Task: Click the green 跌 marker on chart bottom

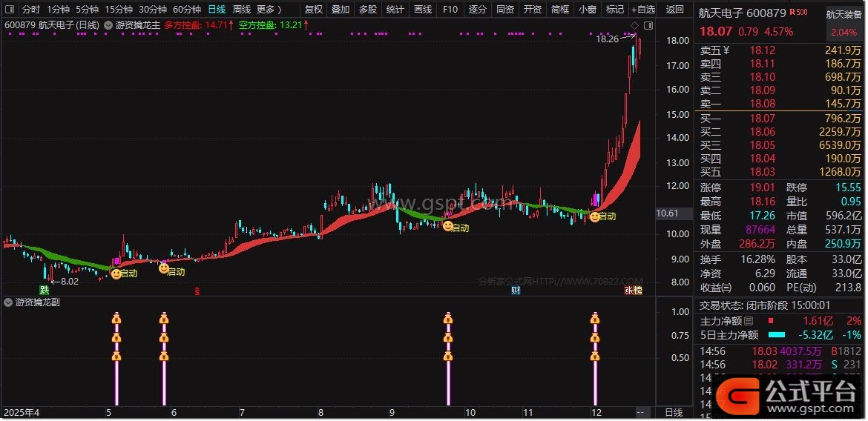Action: 45,290
